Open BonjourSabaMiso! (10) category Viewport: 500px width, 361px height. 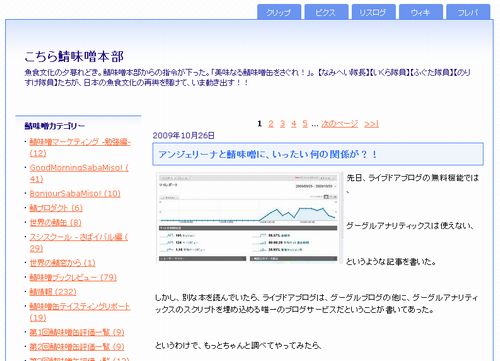[x=75, y=194]
